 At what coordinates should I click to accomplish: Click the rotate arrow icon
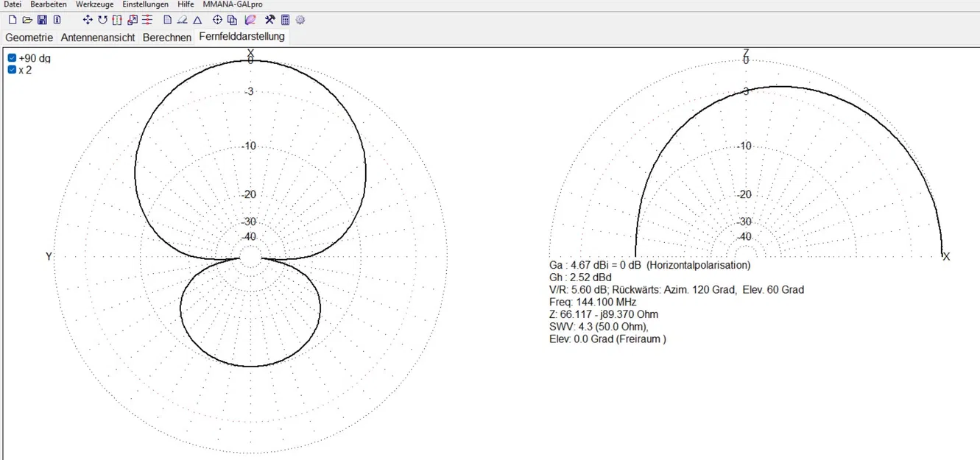[x=102, y=20]
